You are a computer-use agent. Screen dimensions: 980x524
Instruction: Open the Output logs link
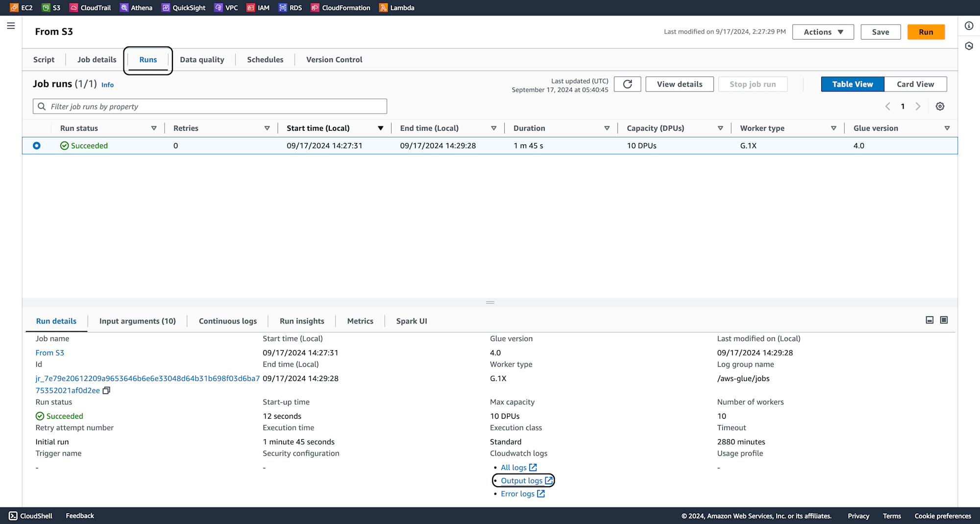tap(527, 481)
